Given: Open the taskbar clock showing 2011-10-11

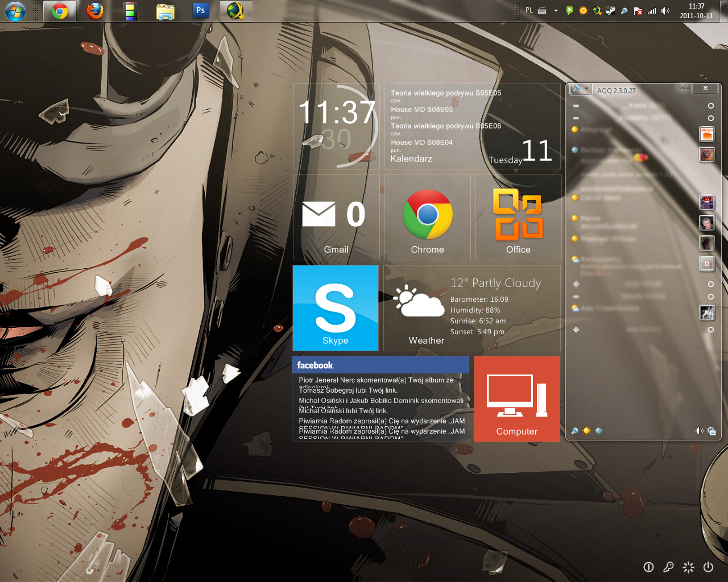Looking at the screenshot, I should (x=696, y=11).
